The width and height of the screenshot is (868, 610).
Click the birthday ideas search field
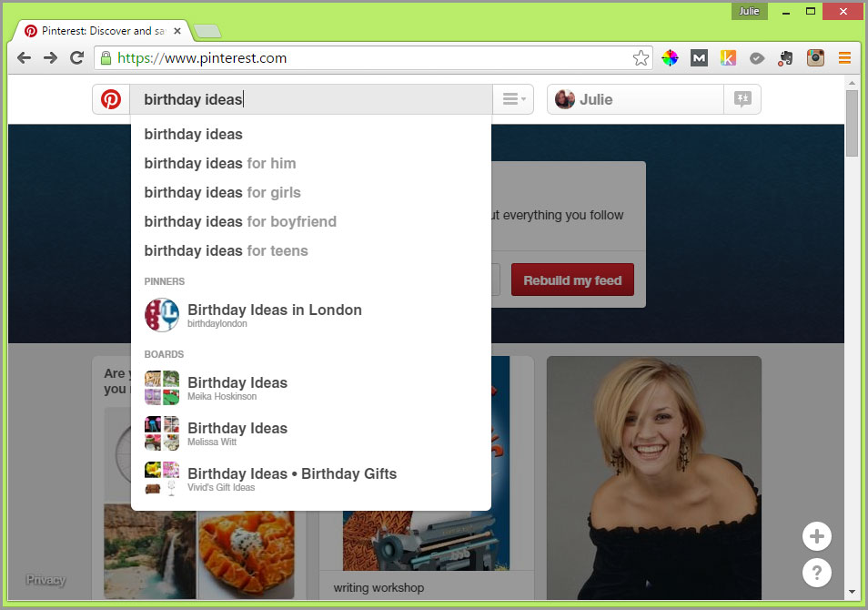(x=311, y=100)
